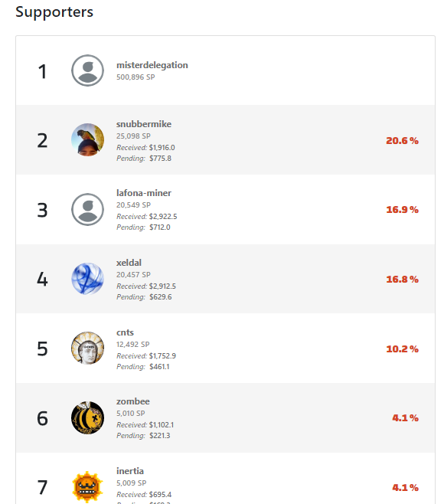444x504 pixels.
Task: Visit the zombee username link
Action: (x=132, y=401)
